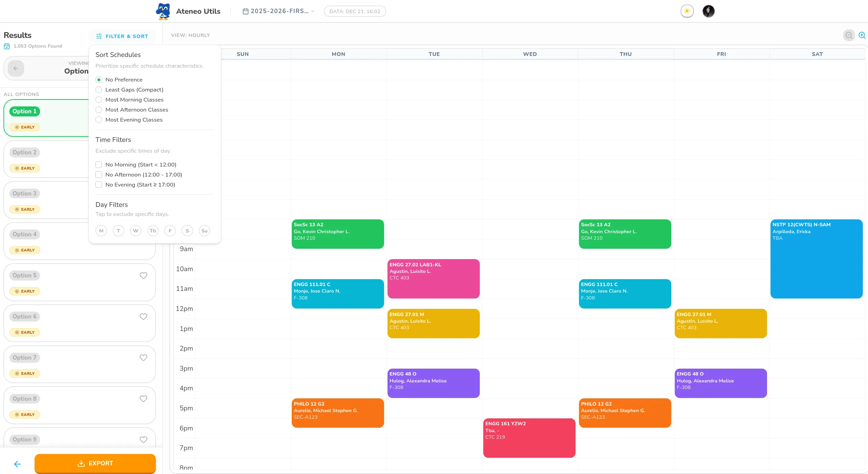868x474 pixels.
Task: Enable the 'No Morning (Start < 12:00)' filter
Action: (x=99, y=164)
